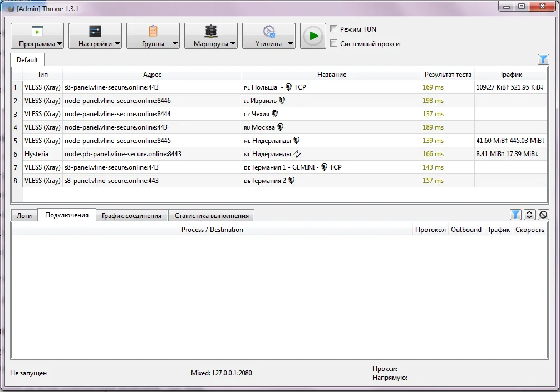Select the node-panel.vline-secure.online:8445 address cell
The width and height of the screenshot is (560, 392).
[152, 141]
